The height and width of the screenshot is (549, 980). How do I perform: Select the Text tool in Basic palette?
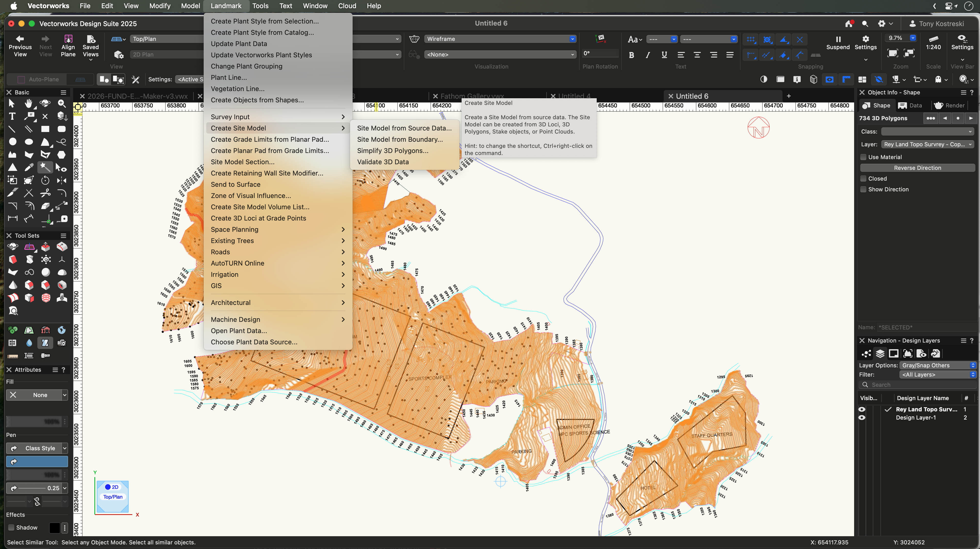tap(12, 116)
